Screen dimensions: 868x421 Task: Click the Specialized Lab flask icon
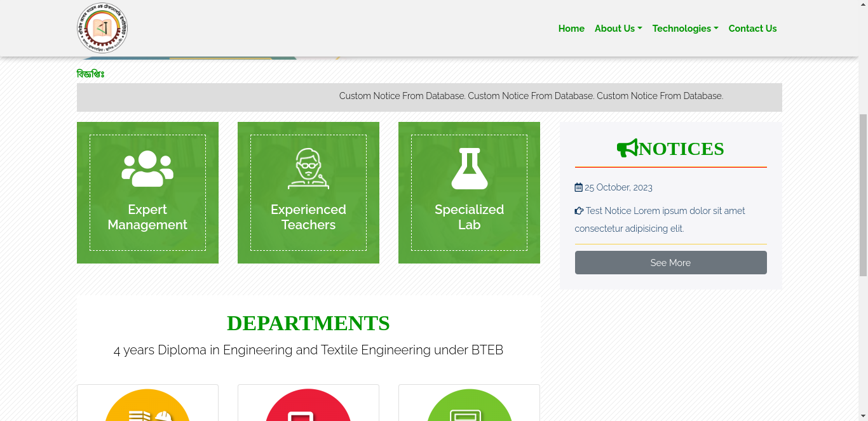[x=469, y=168]
